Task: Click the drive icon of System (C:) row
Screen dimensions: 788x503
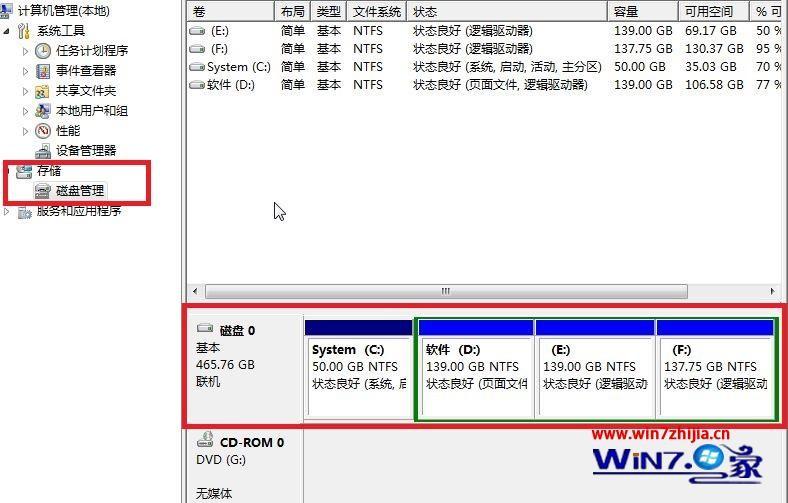Action: [x=197, y=67]
